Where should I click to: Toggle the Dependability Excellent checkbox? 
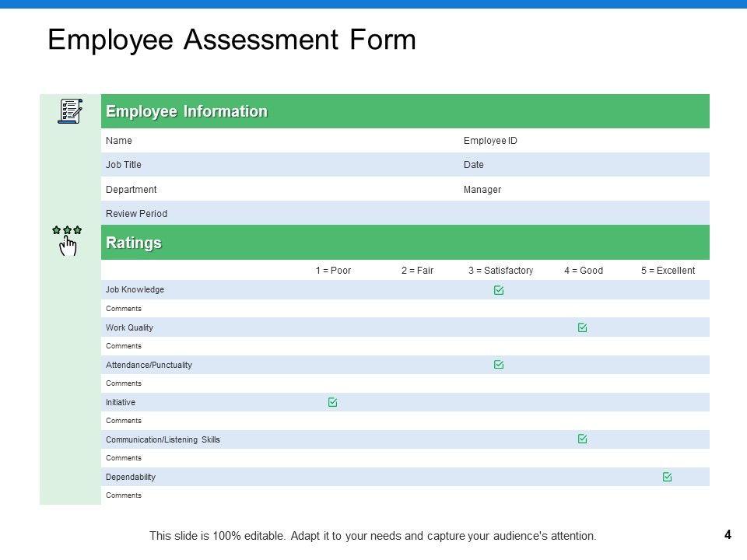(667, 477)
